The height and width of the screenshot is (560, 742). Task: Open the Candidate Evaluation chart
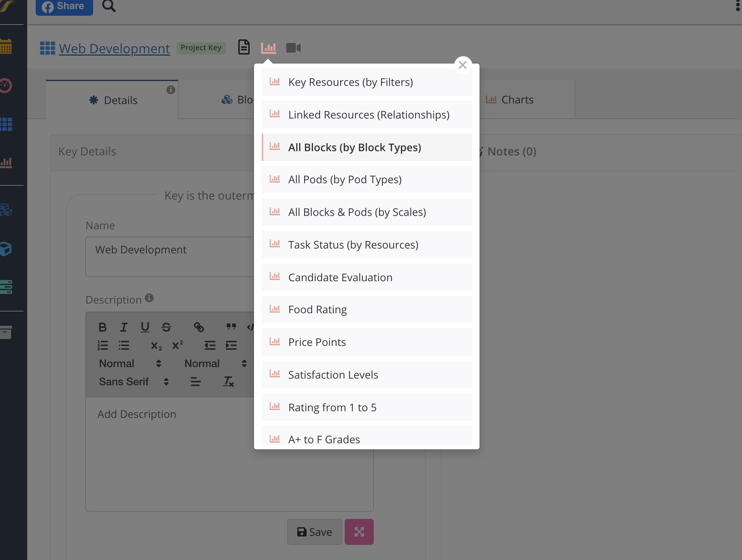coord(367,277)
